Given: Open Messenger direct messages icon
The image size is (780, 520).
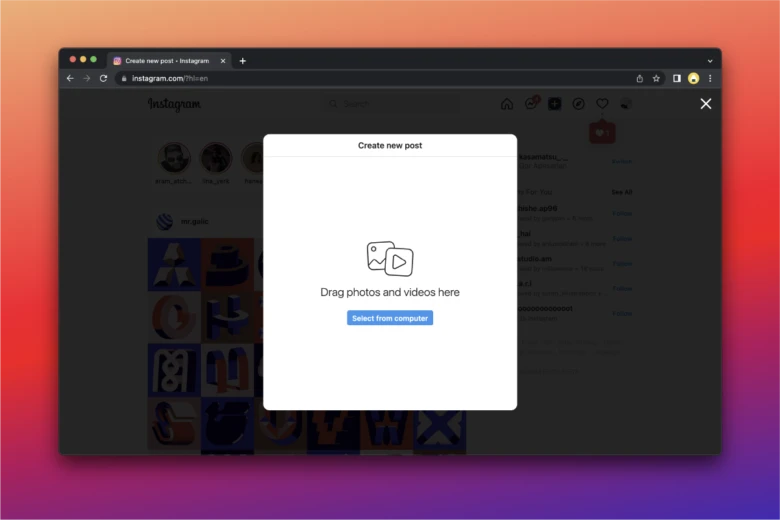Looking at the screenshot, I should [x=531, y=104].
